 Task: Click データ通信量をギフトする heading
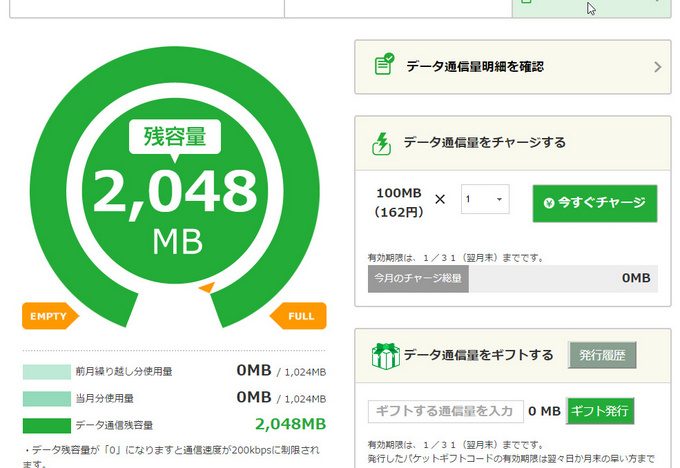click(478, 355)
